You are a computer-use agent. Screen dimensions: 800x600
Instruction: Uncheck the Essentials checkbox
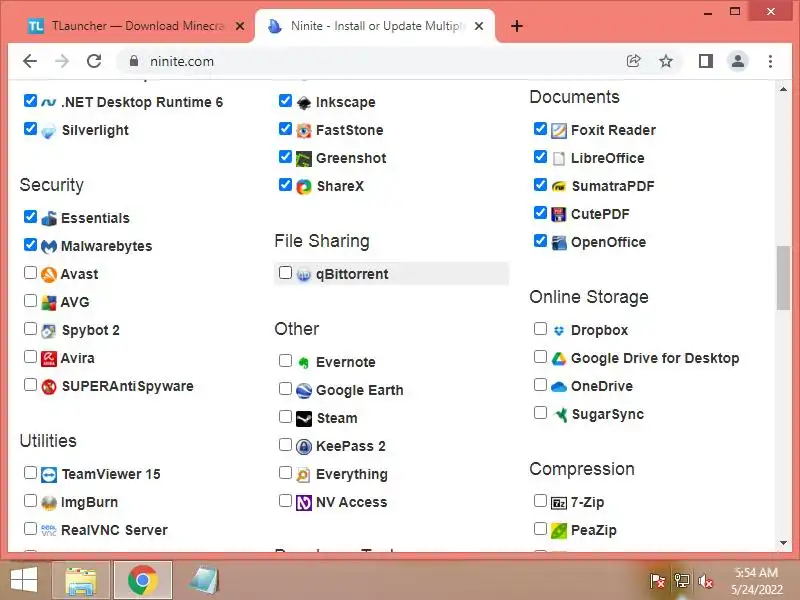(30, 217)
